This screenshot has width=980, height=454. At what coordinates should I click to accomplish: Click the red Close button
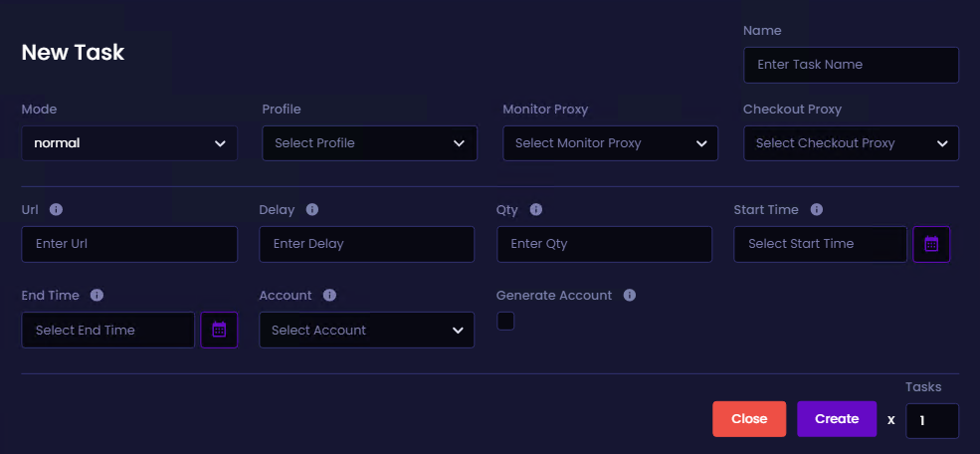[749, 419]
